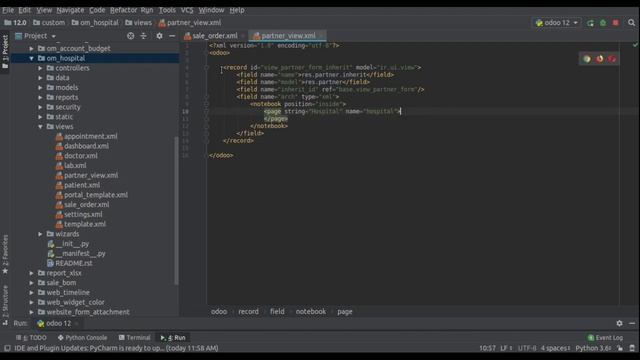Click the Collapse All icon in Project panel
This screenshot has height=360, width=640.
click(x=143, y=36)
